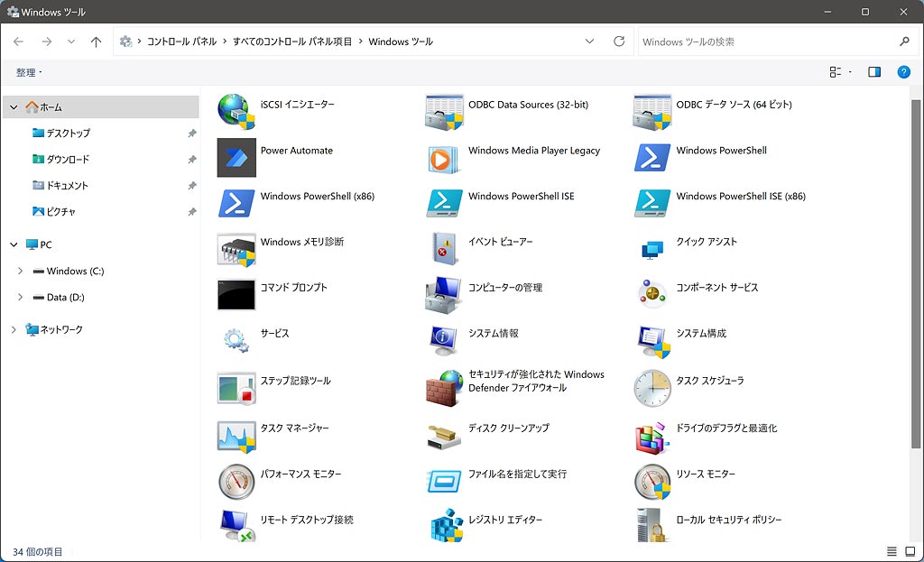Select Windows PowerShell ISE (x86) icon

651,203
